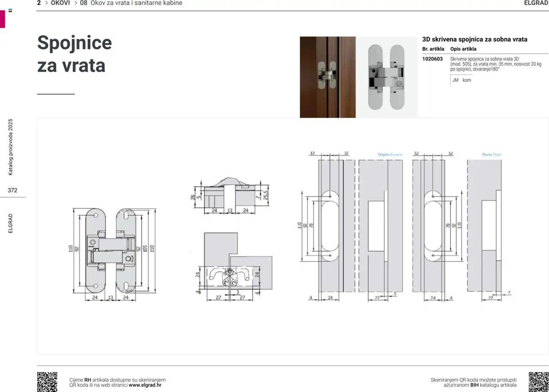
Task: Click the small striped icon beside pink tab
Action: click(10, 10)
